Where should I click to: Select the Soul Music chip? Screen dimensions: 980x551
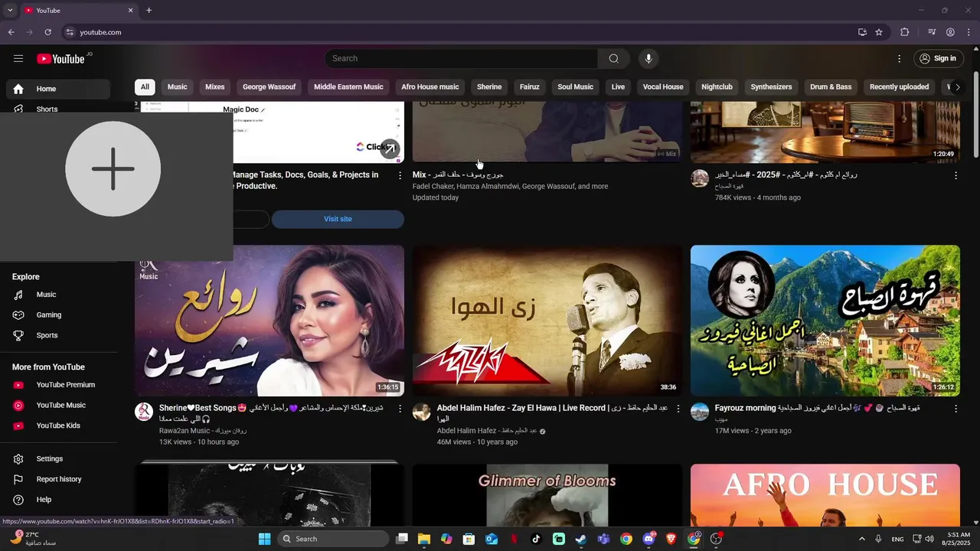(576, 87)
